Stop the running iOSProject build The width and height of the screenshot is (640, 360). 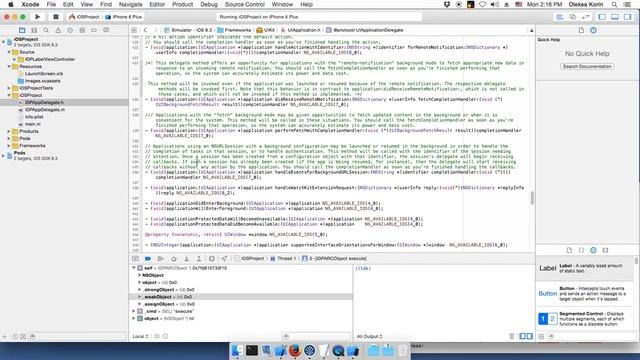pos(56,17)
